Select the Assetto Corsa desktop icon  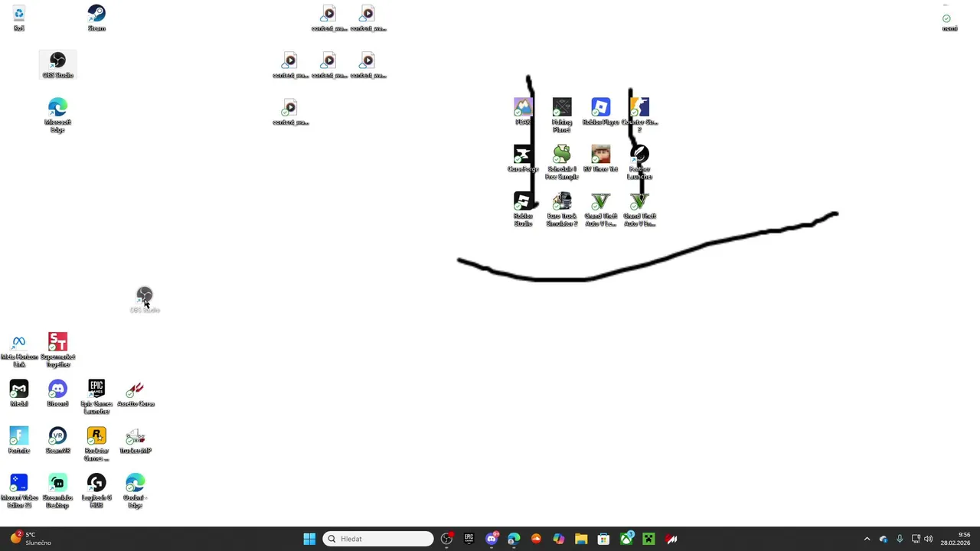click(136, 394)
